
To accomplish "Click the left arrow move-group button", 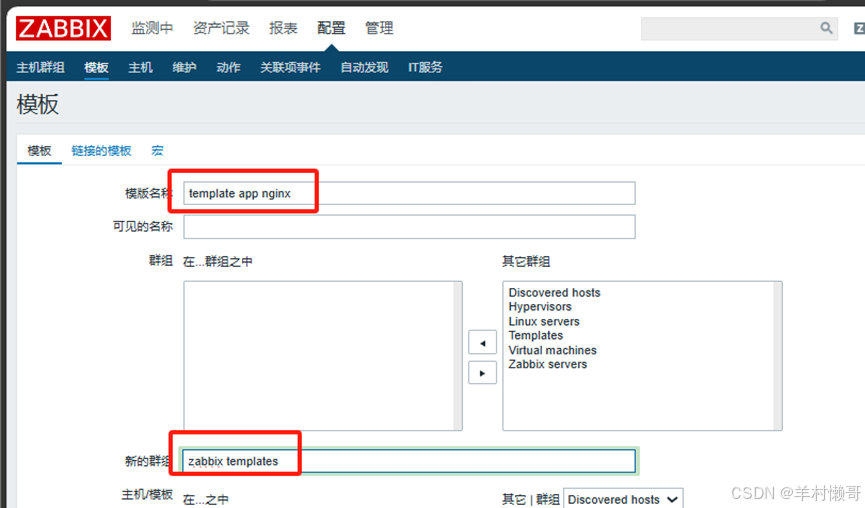I will [x=482, y=343].
